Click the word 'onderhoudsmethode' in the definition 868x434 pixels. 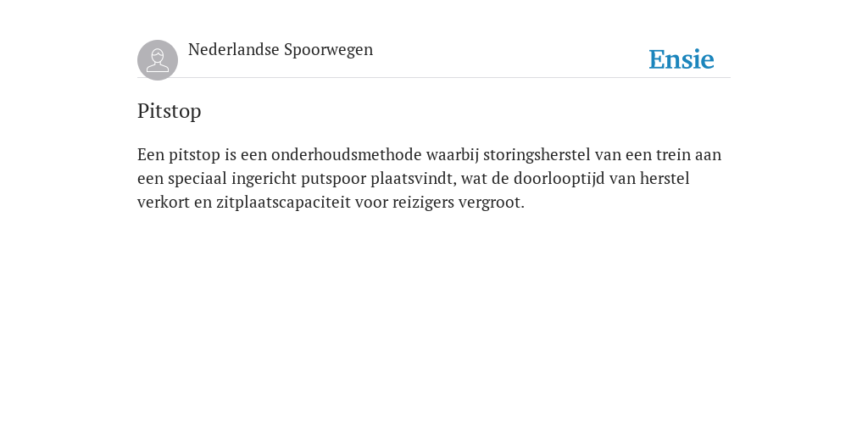(347, 154)
